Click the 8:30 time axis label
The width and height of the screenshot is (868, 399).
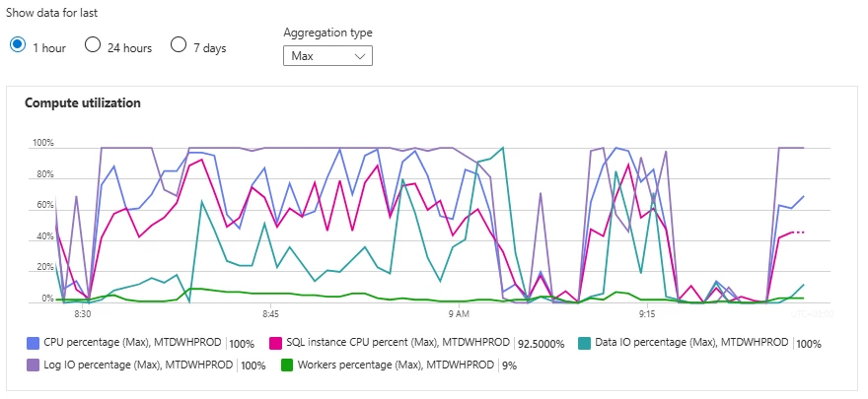pos(82,314)
